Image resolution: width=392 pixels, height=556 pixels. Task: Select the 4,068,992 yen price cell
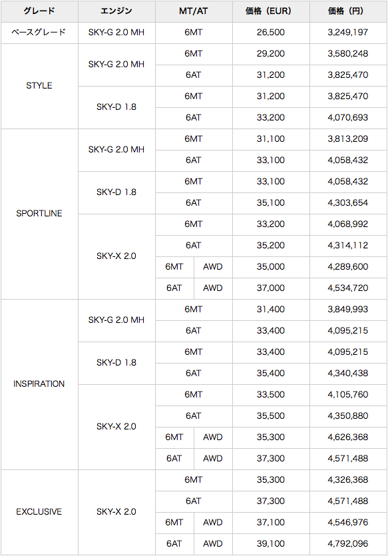[x=348, y=224]
